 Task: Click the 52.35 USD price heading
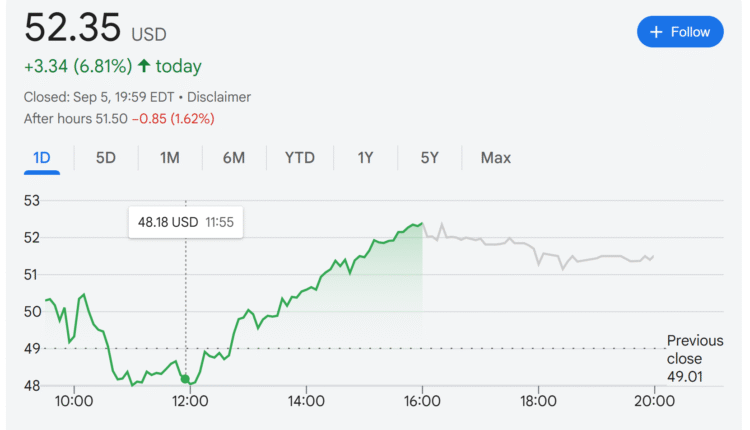tap(94, 28)
